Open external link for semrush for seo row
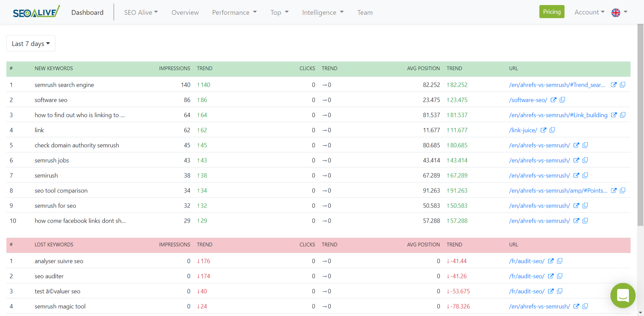The width and height of the screenshot is (644, 316). 576,205
